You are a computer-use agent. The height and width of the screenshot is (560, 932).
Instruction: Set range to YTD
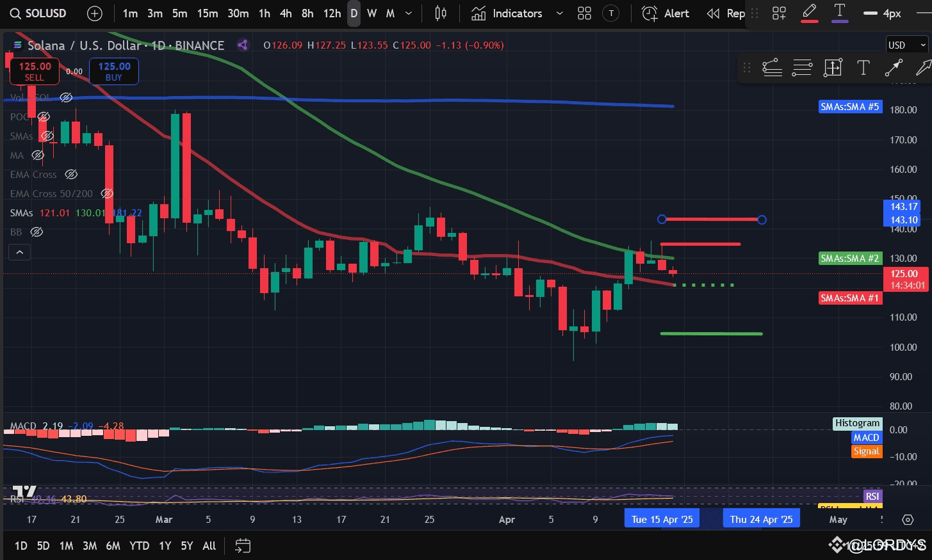click(x=139, y=546)
